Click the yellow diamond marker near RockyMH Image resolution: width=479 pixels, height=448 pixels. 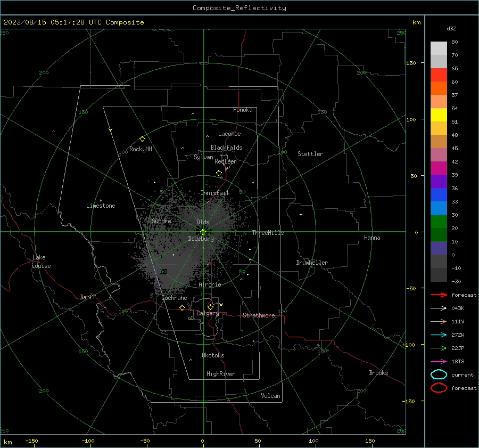coord(142,139)
